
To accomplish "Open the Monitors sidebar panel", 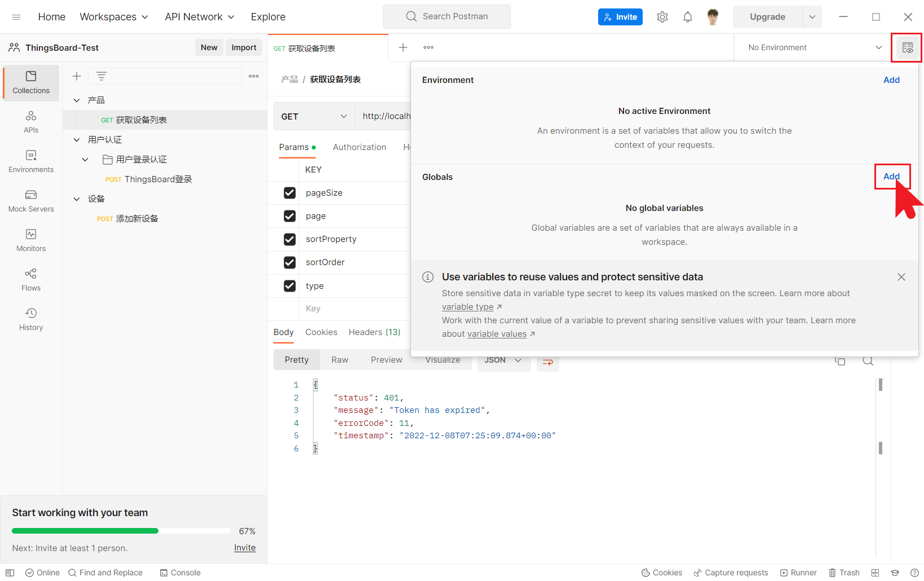I will [31, 241].
